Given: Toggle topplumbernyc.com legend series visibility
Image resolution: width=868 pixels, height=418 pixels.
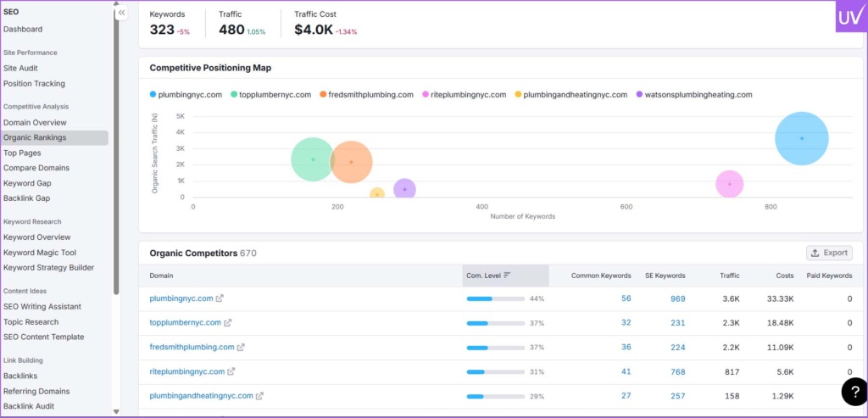Looking at the screenshot, I should point(271,95).
